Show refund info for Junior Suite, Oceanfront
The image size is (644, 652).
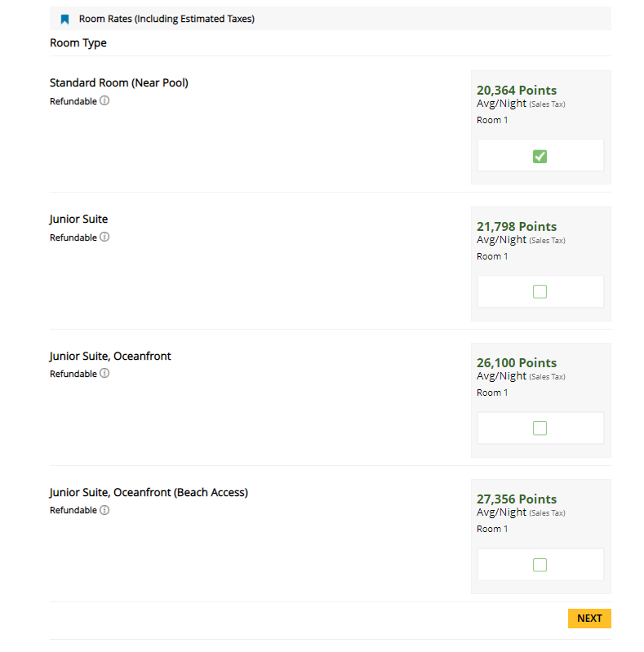(104, 374)
